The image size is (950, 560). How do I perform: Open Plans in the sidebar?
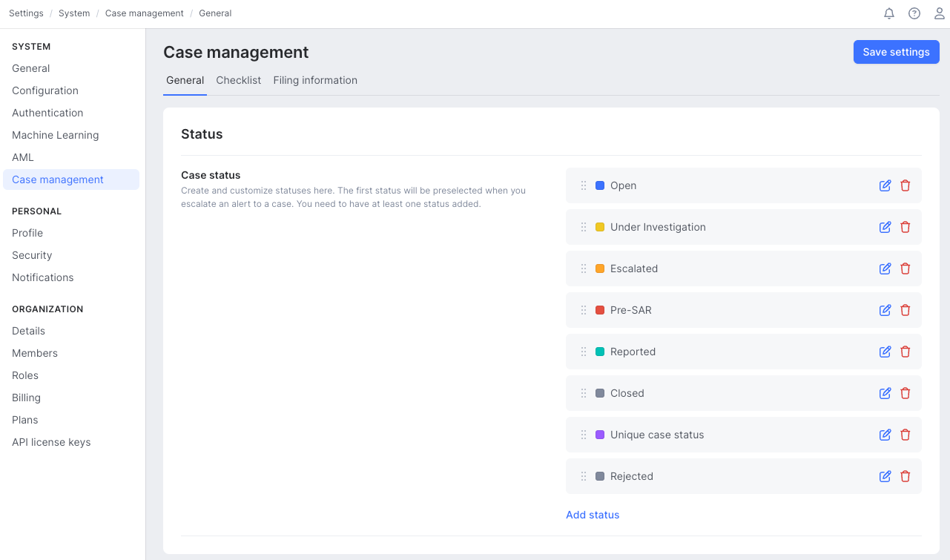coord(25,420)
